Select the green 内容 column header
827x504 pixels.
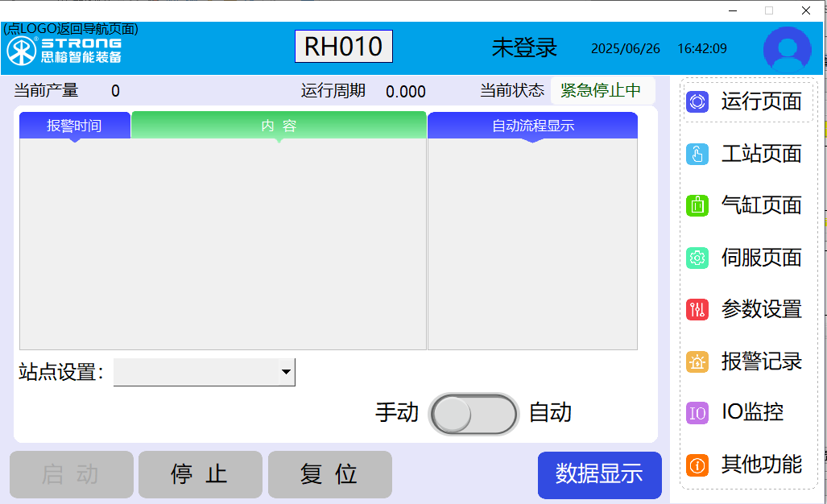click(x=279, y=126)
